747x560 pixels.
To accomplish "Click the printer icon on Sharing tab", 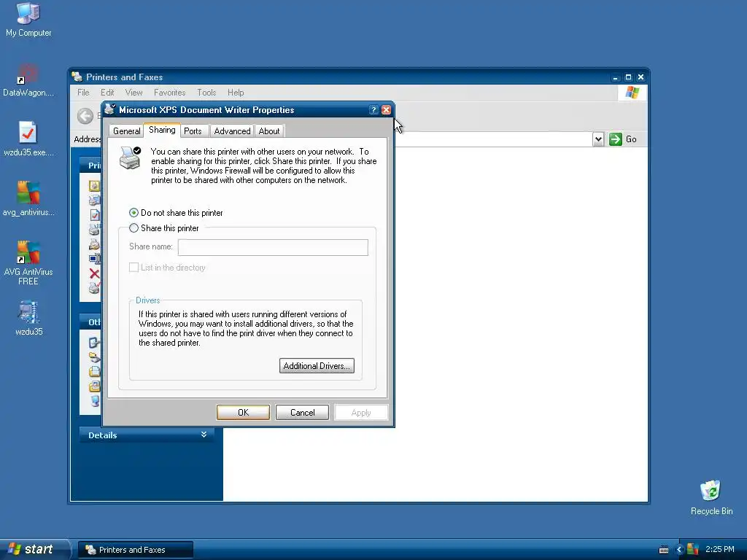I will click(130, 158).
